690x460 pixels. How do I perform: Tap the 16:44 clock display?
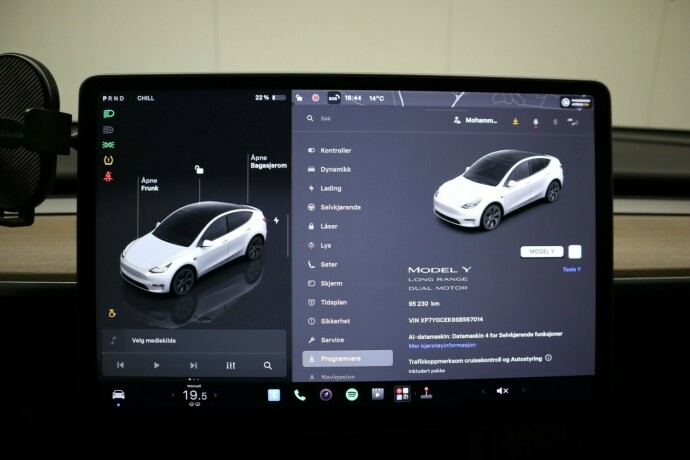[353, 98]
